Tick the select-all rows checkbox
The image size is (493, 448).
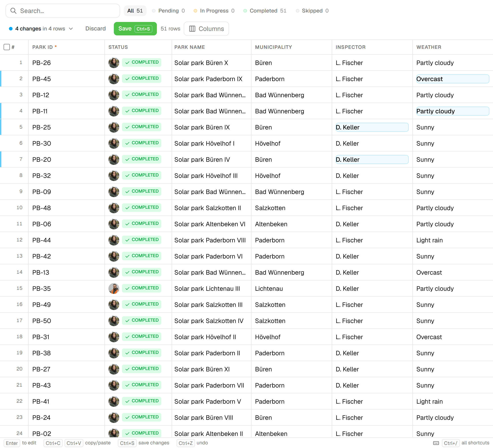coord(7,47)
